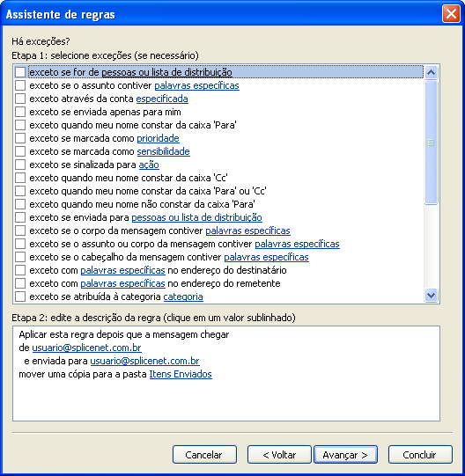Click sender address link after 'de'
Viewport: 465px width, 476px height.
point(86,348)
